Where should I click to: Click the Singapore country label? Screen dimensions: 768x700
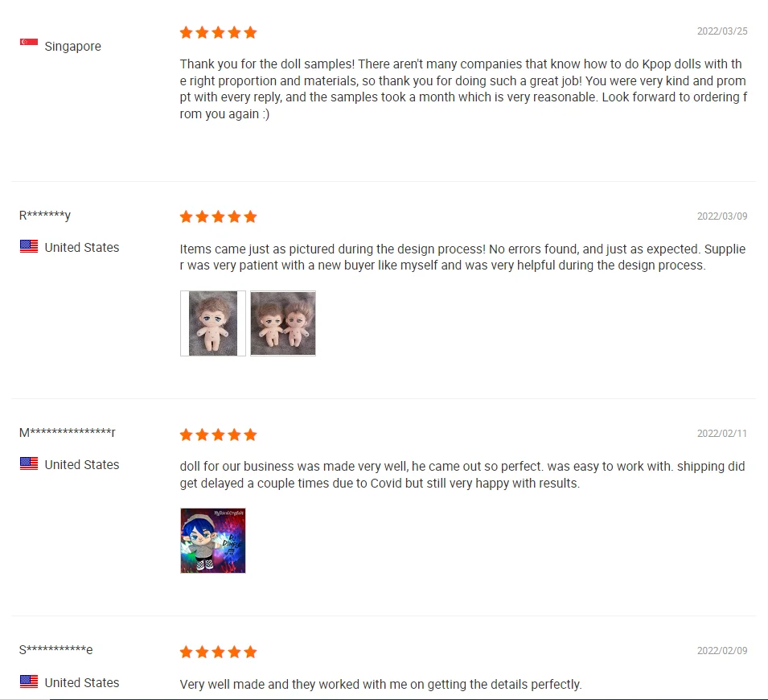pyautogui.click(x=73, y=46)
